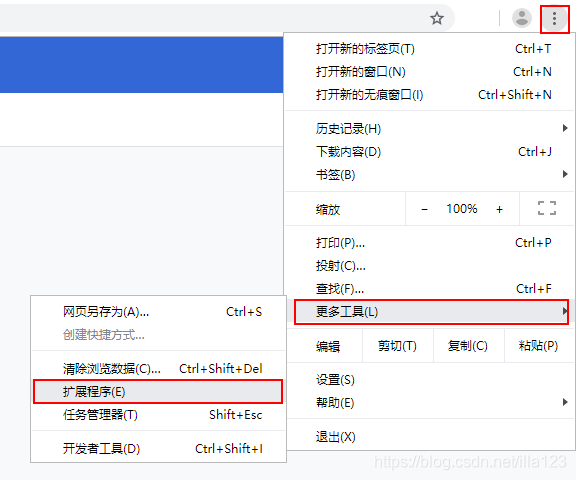576x480 pixels.
Task: Open the profile avatar icon
Action: click(522, 18)
